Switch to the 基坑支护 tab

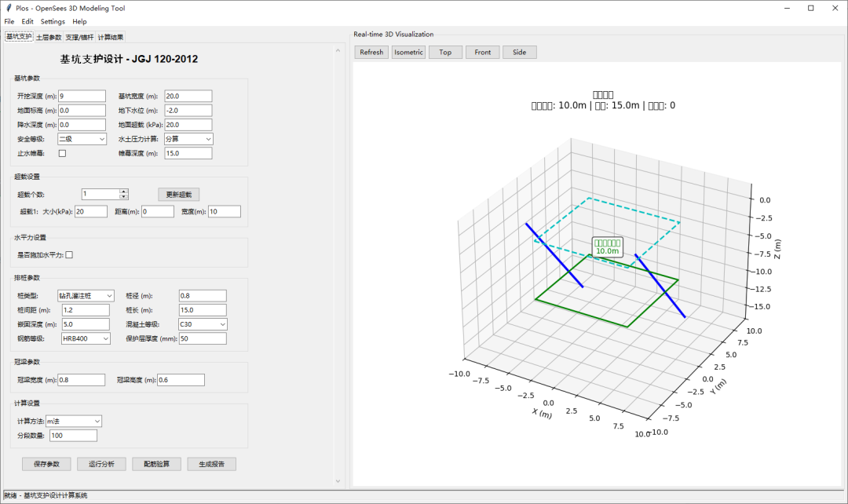19,37
